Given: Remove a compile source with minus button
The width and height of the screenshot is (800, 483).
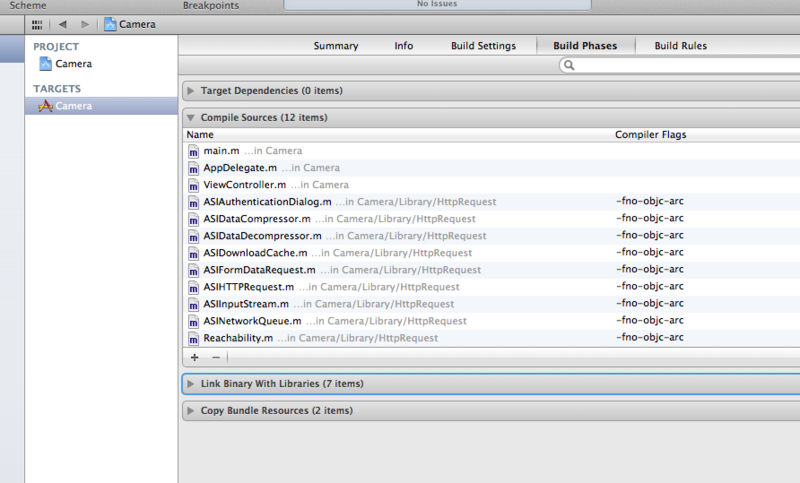Looking at the screenshot, I should click(x=216, y=358).
